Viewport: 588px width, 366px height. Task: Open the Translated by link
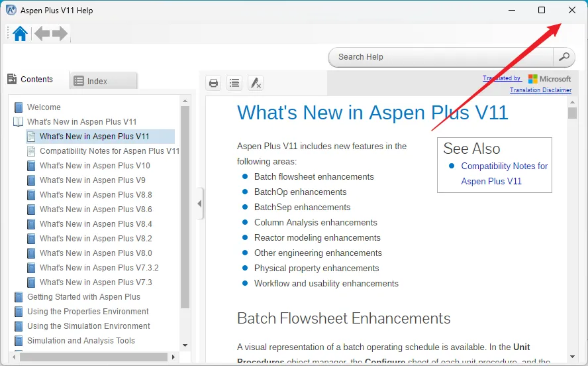tap(502, 78)
